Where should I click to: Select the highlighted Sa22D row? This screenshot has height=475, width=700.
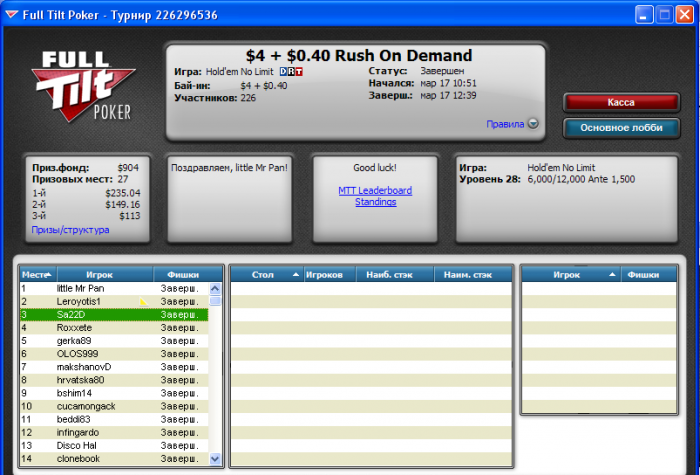114,315
